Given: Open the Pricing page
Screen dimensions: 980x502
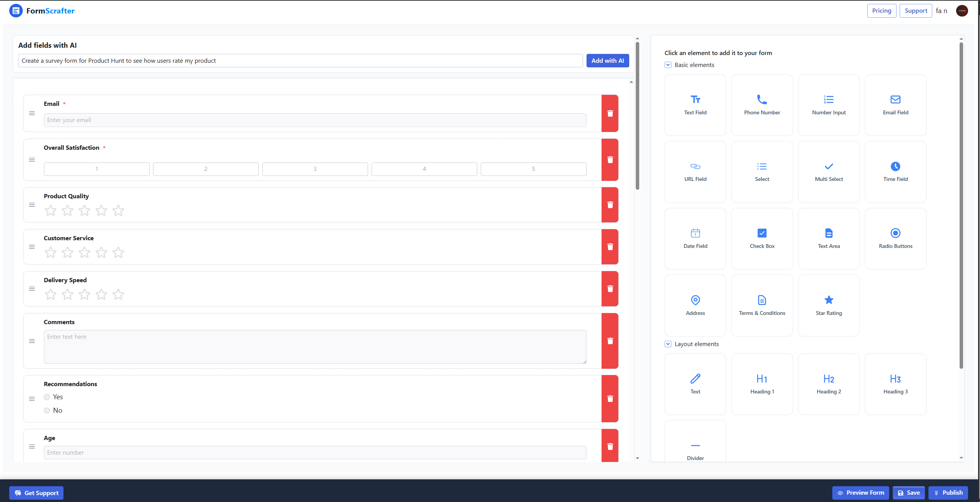Looking at the screenshot, I should 881,11.
